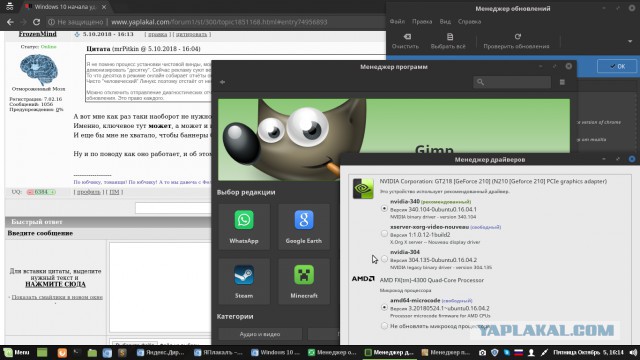Select the xserver-xorg-video-nouveau driver
The height and width of the screenshot is (360, 640).
click(x=384, y=233)
